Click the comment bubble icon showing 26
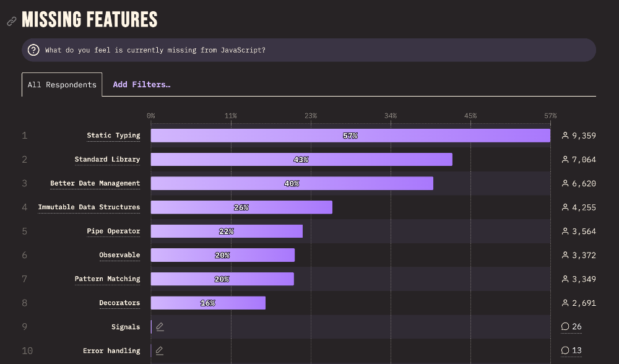 pos(565,327)
